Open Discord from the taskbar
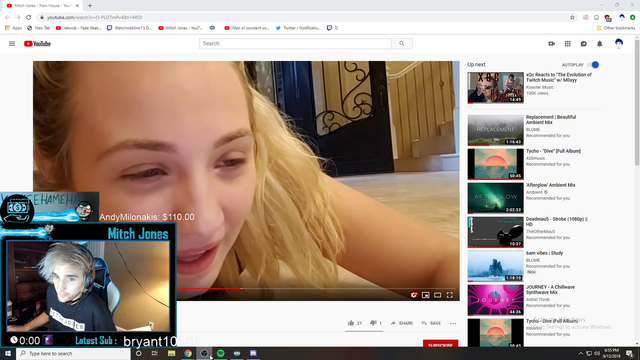640x360 pixels. [x=253, y=353]
